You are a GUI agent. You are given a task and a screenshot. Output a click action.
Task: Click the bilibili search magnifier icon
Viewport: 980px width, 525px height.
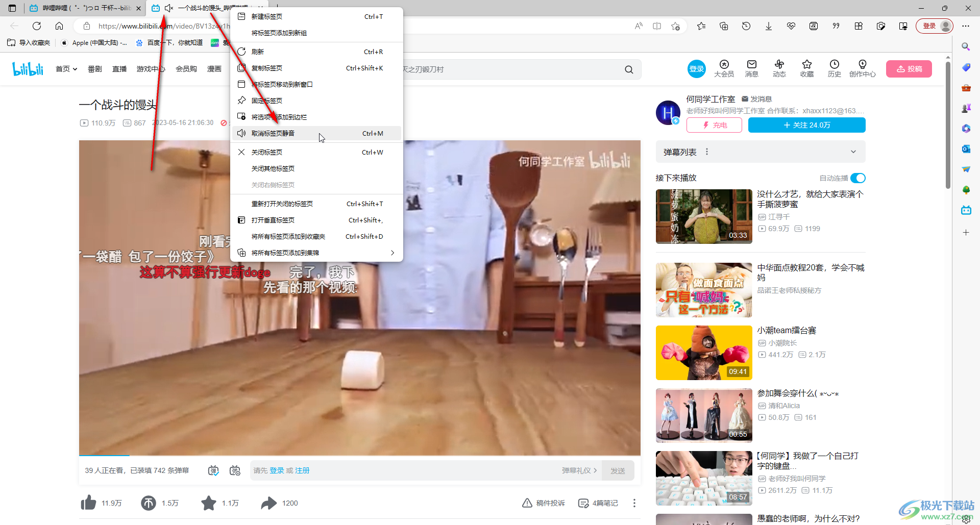pos(629,69)
